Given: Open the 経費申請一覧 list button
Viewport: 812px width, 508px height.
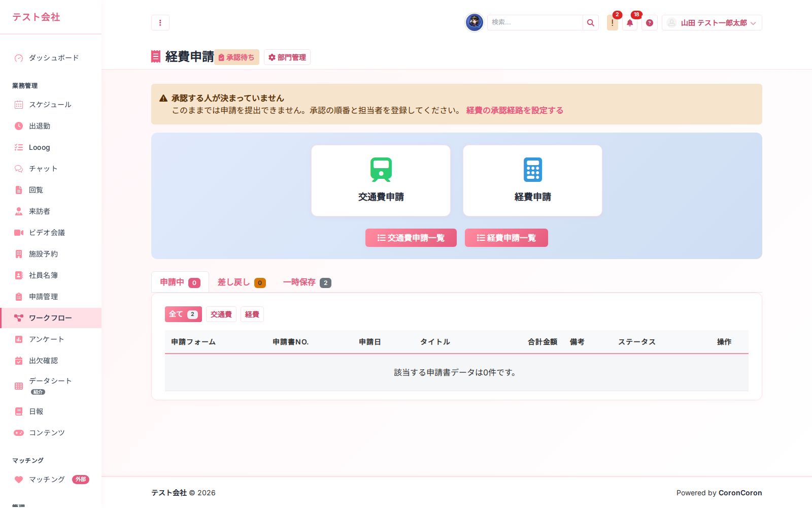Looking at the screenshot, I should (x=506, y=238).
